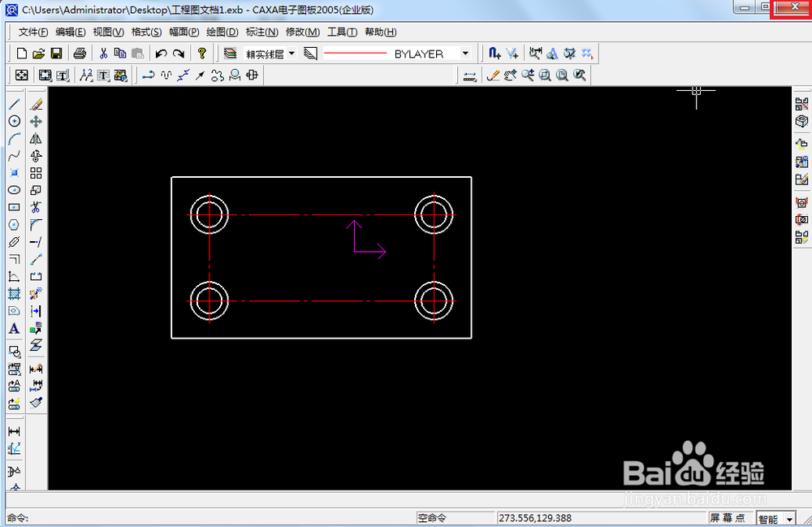This screenshot has height=527, width=812.
Task: Open the 文件(F) menu
Action: (x=33, y=32)
